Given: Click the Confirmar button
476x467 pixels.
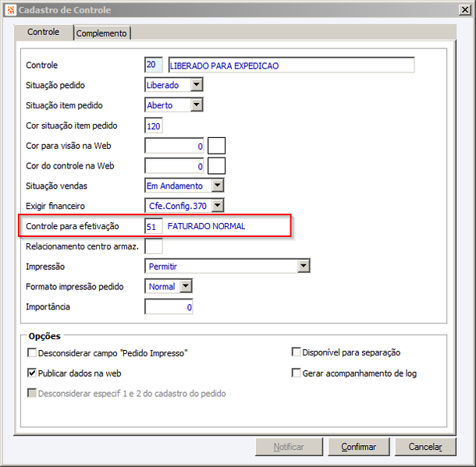Looking at the screenshot, I should point(358,447).
